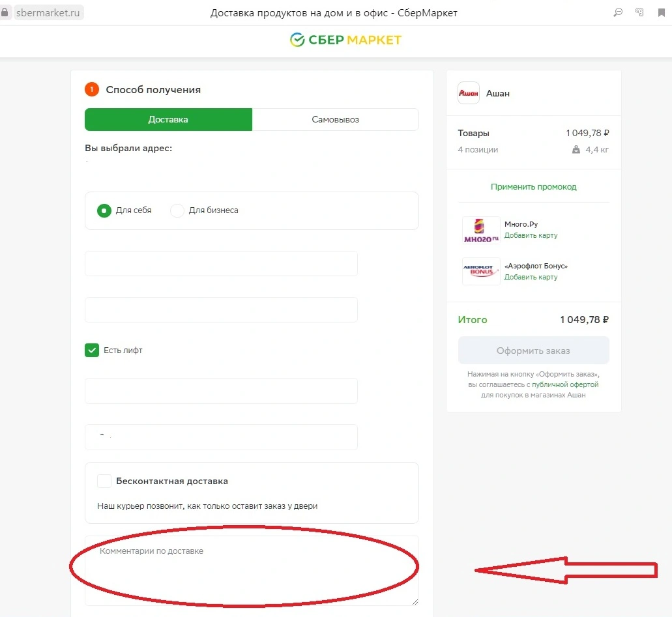Select the Для бизнеса radio option
The image size is (672, 617).
(x=177, y=210)
